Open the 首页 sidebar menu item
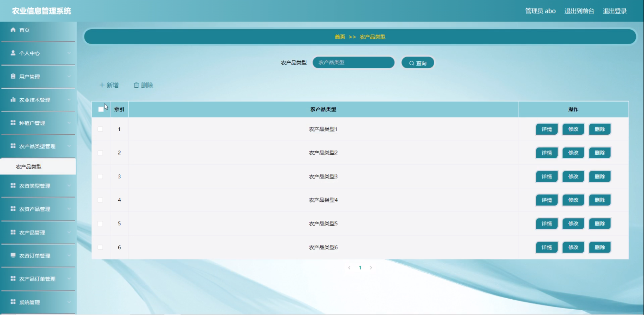 point(38,30)
